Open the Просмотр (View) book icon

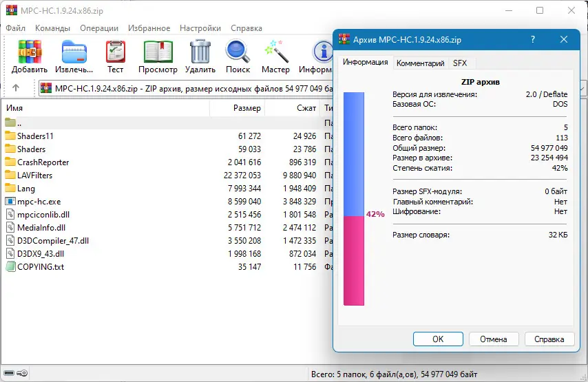point(158,52)
